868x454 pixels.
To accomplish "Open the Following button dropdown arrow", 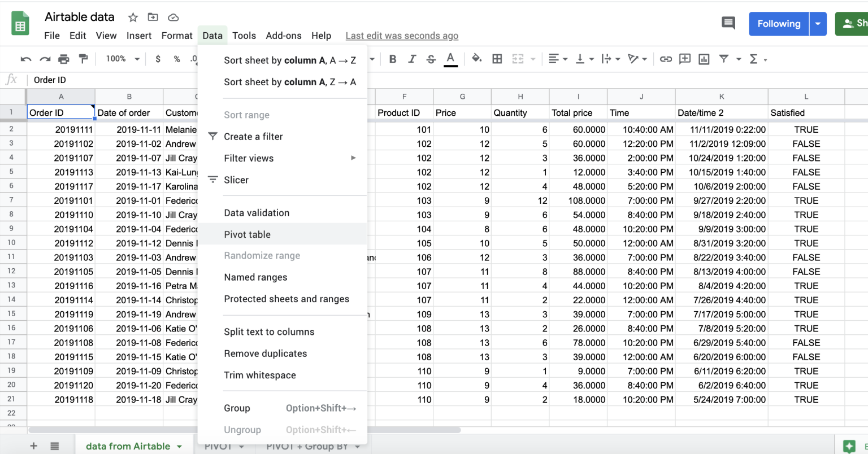I will tap(818, 24).
